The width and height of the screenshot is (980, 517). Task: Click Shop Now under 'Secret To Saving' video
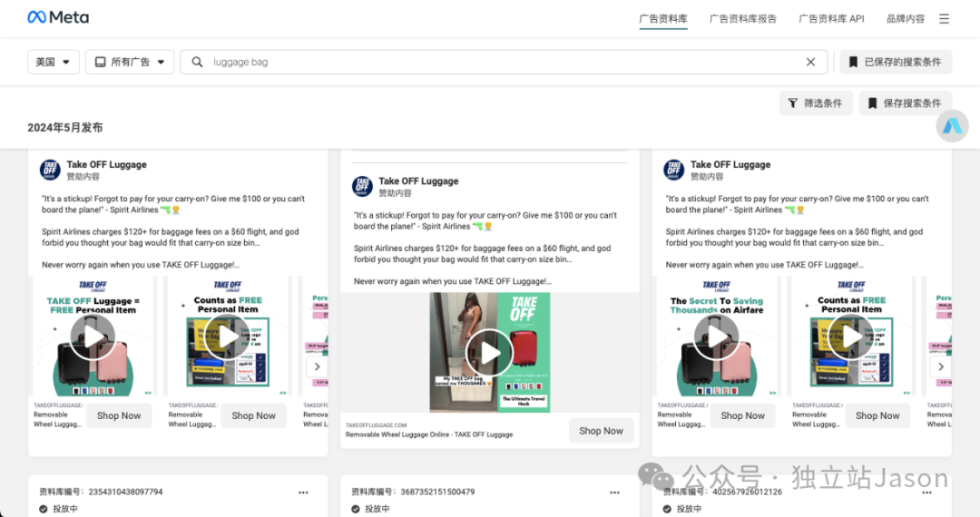742,415
